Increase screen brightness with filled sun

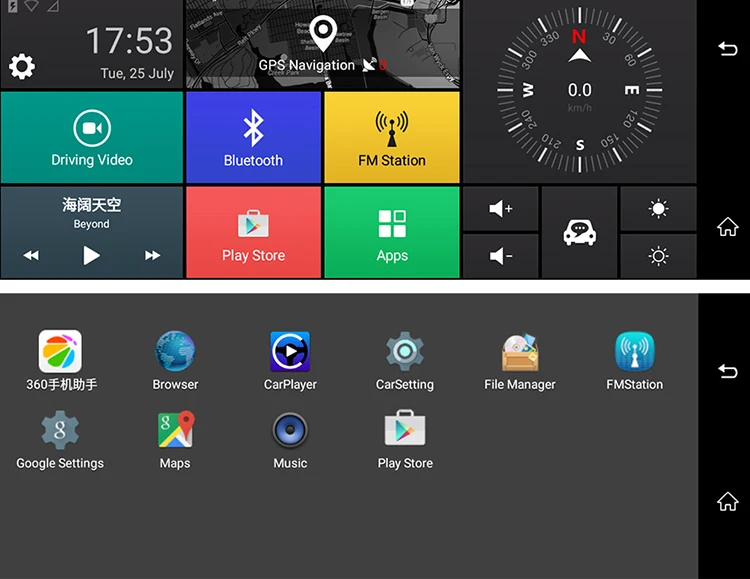click(658, 208)
